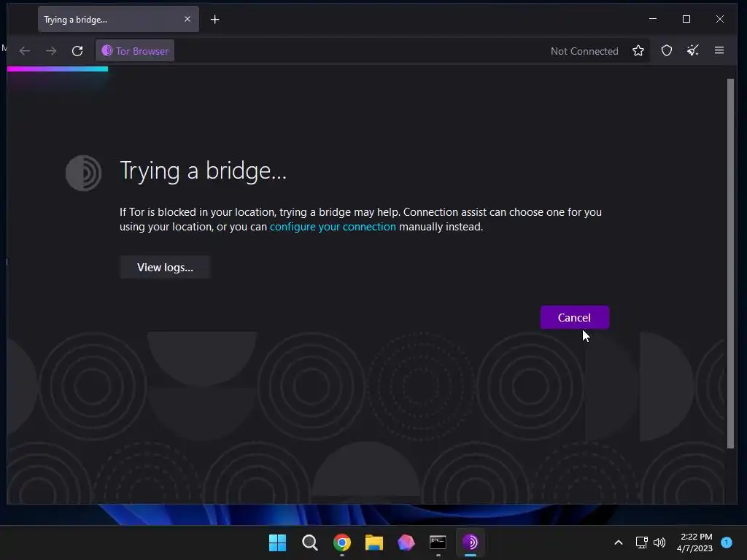Screen dimensions: 747x560
Task: Open the notification badge in tray
Action: click(727, 542)
